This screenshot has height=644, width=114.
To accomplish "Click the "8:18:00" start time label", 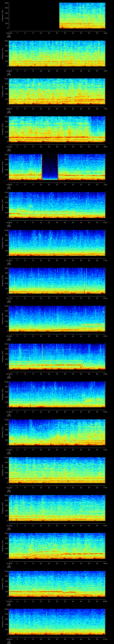I will click(x=9, y=563).
